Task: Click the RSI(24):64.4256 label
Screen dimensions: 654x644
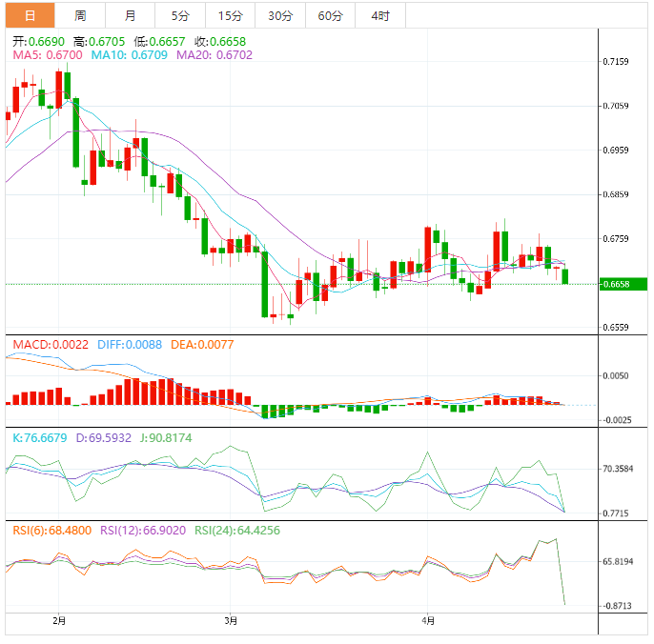Action: [237, 531]
